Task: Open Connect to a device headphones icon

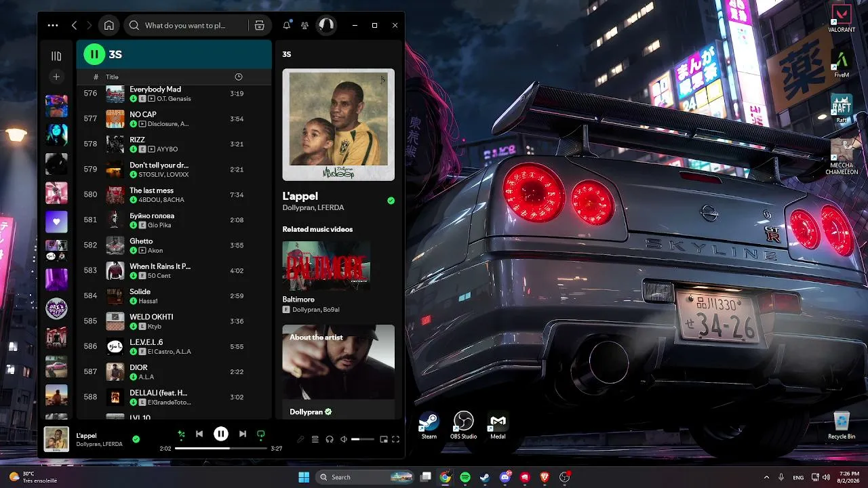Action: pyautogui.click(x=330, y=439)
